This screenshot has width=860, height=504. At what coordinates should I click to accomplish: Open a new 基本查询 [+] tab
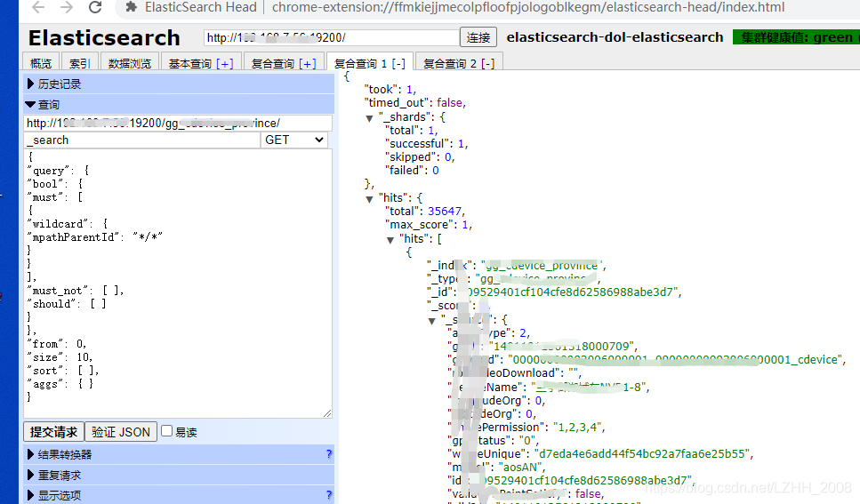point(201,63)
